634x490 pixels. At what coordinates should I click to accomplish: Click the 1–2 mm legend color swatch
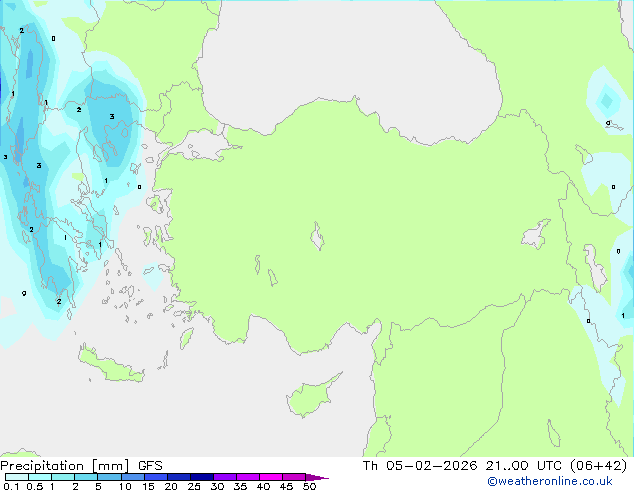[63, 477]
